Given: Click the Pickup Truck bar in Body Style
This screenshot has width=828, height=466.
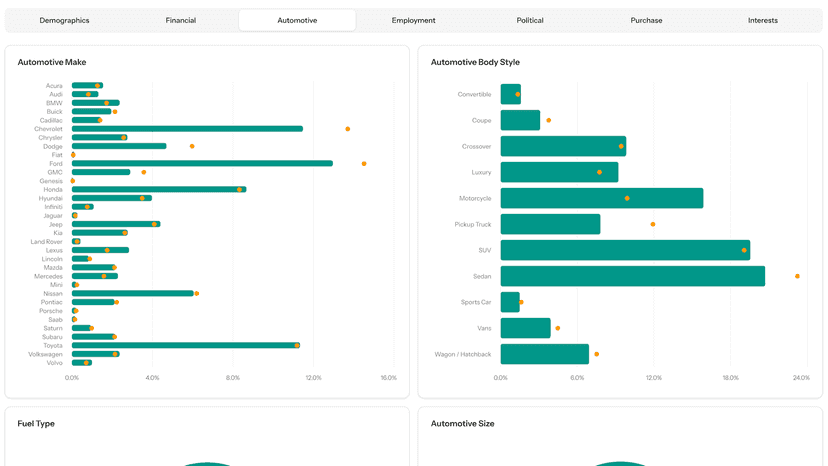Looking at the screenshot, I should coord(550,224).
